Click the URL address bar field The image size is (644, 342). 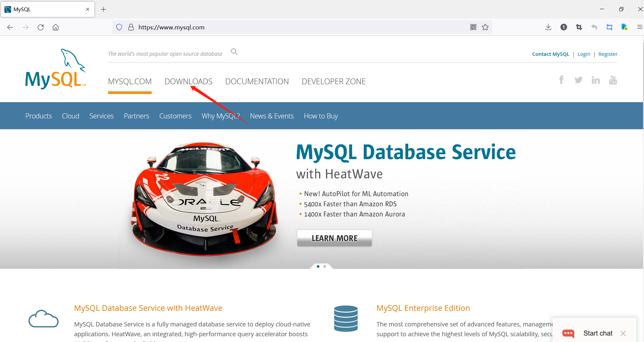(301, 27)
